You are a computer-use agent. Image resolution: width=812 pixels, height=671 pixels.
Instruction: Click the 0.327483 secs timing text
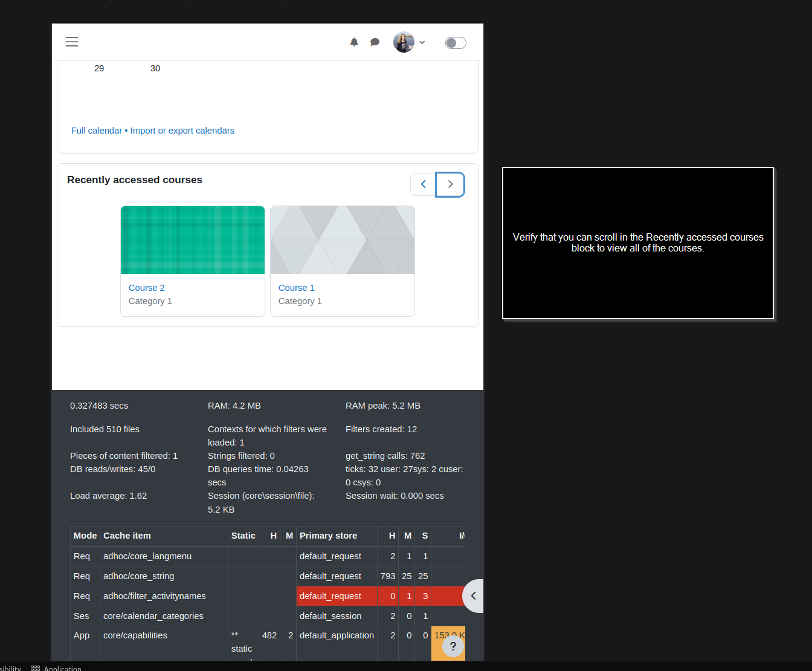99,406
